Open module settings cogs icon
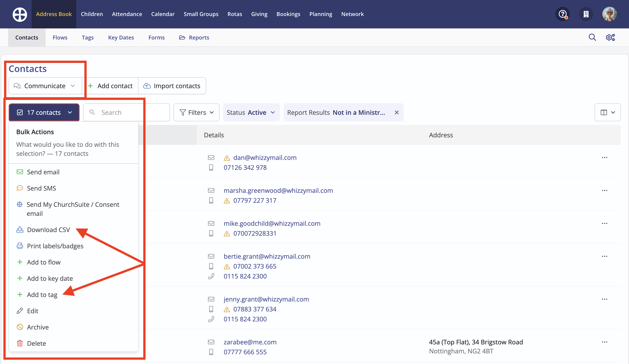This screenshot has width=629, height=364. (x=610, y=37)
